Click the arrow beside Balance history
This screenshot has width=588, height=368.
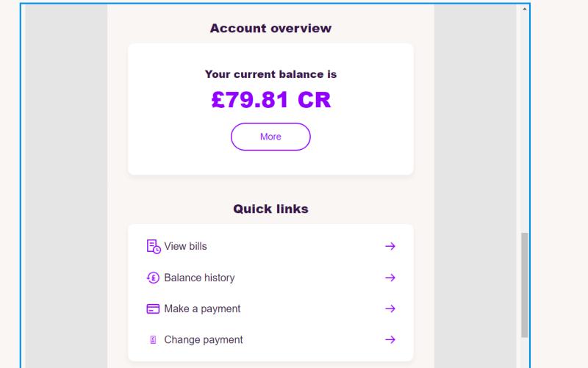click(390, 278)
